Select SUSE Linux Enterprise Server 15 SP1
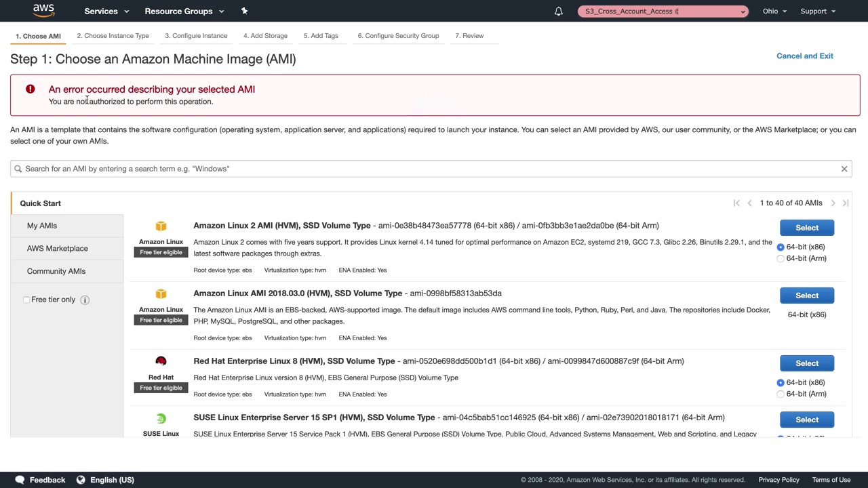868x488 pixels. (807, 420)
